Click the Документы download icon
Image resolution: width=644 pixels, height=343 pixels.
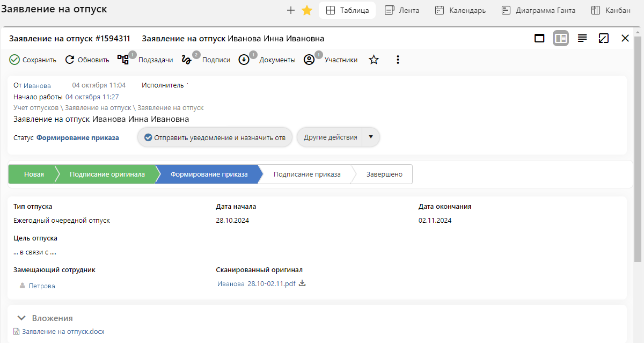[244, 60]
